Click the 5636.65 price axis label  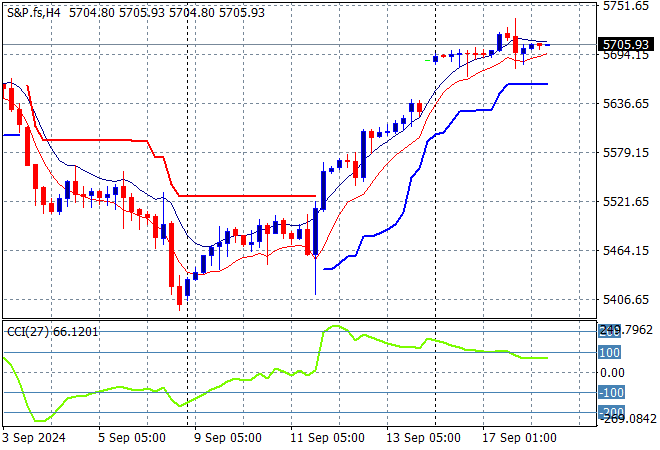tap(625, 104)
